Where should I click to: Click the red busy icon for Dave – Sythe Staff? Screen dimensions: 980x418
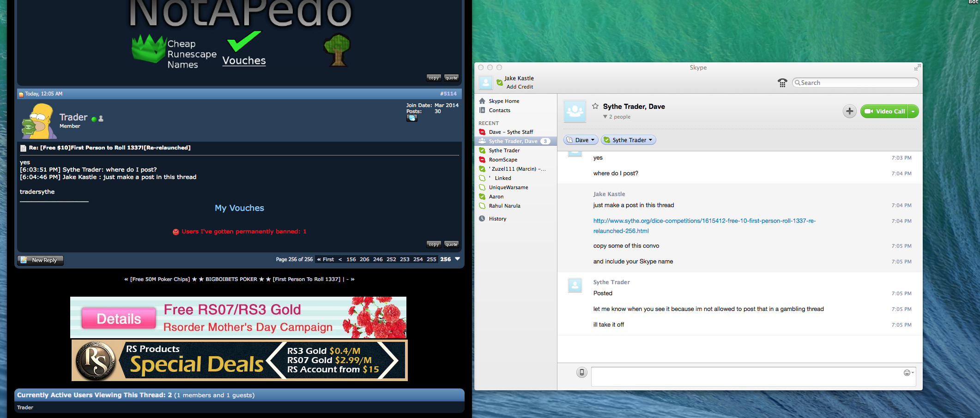click(482, 132)
